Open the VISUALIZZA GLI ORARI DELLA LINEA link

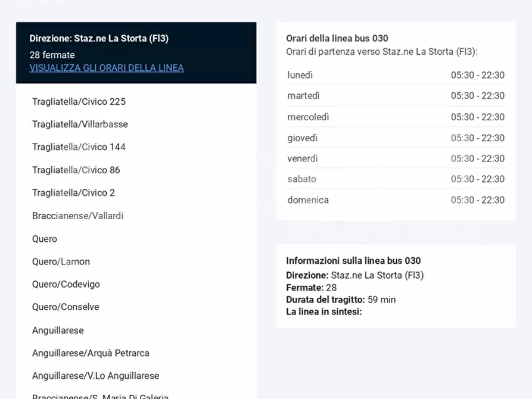(x=107, y=68)
